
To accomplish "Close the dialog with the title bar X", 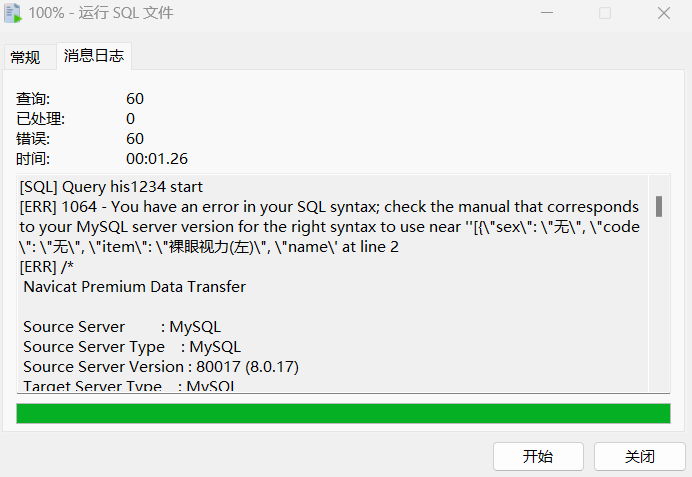I will [663, 14].
